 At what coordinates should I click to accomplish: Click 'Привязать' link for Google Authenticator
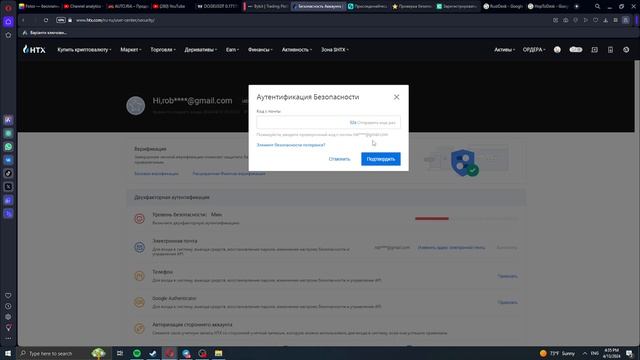(x=507, y=302)
